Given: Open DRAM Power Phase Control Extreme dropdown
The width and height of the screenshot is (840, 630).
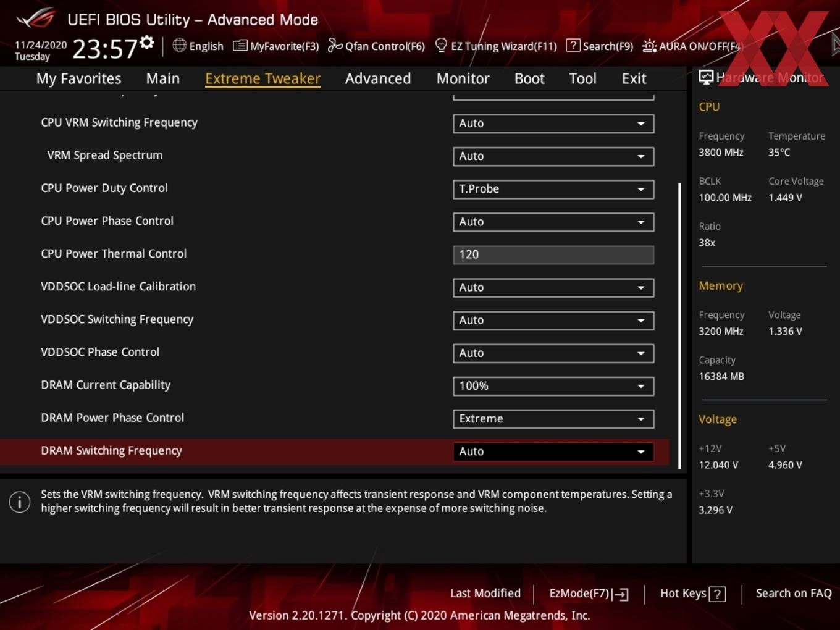Looking at the screenshot, I should click(553, 419).
